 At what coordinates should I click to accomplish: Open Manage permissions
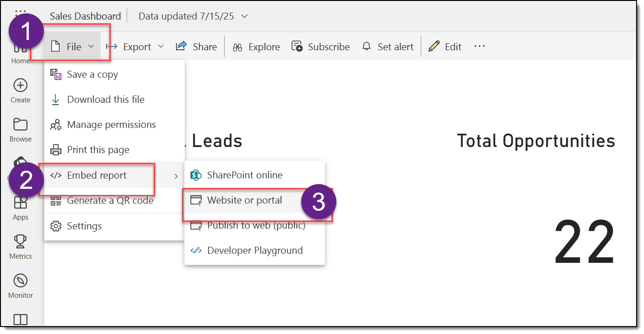point(115,125)
